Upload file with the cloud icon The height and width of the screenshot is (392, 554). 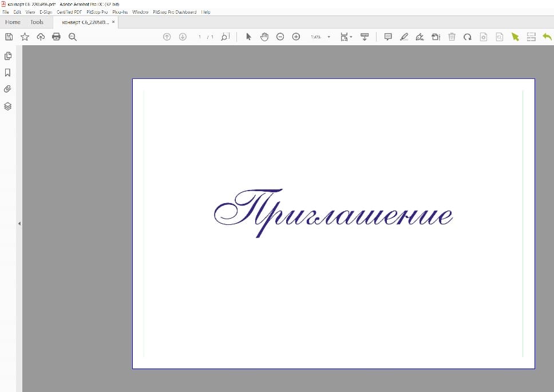(41, 37)
